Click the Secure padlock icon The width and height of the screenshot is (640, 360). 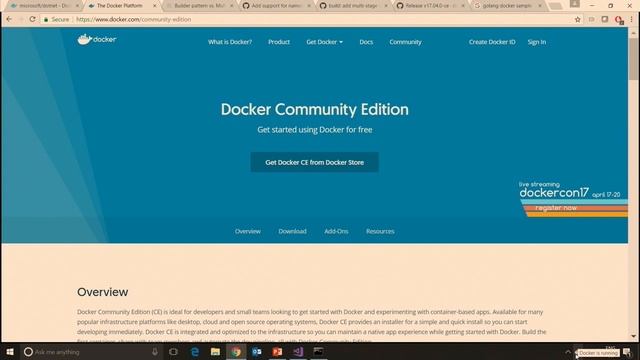click(46, 20)
